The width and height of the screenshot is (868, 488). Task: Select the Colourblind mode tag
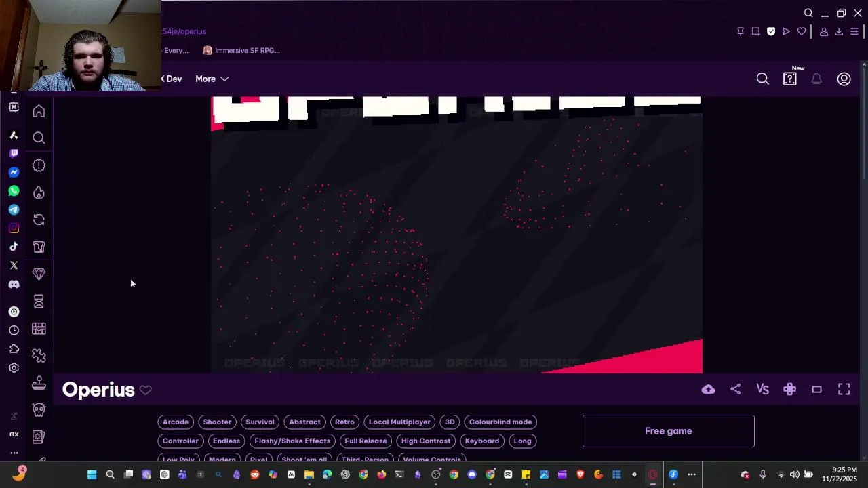point(500,422)
